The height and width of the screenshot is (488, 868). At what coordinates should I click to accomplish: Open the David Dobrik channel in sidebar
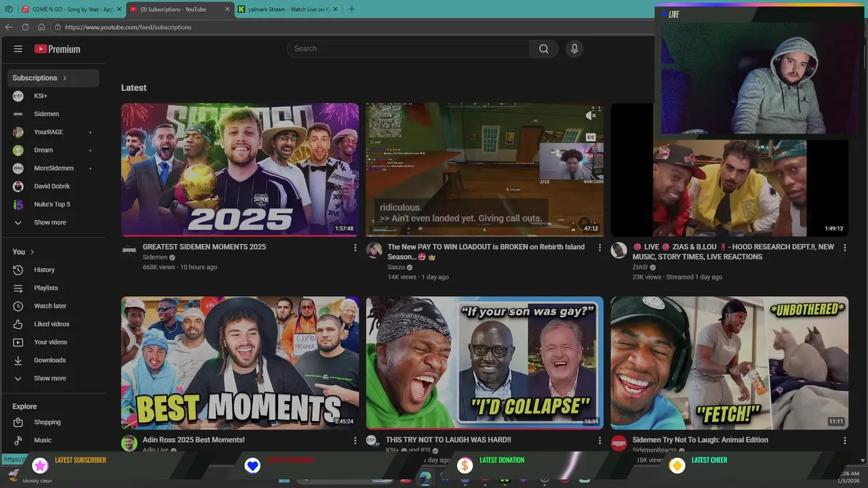(x=54, y=186)
